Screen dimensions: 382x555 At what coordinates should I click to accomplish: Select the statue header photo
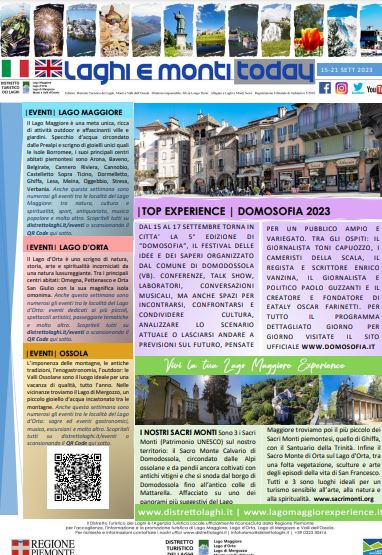tap(179, 30)
